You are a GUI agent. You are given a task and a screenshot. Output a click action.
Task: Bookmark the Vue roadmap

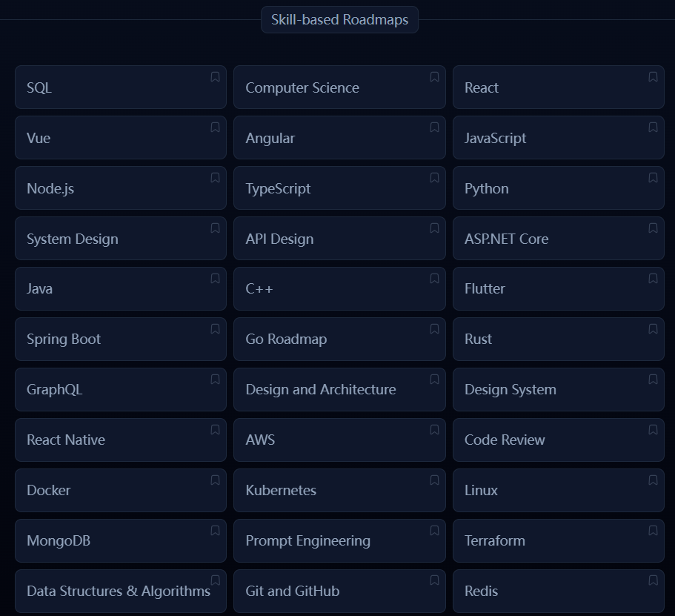coord(215,127)
